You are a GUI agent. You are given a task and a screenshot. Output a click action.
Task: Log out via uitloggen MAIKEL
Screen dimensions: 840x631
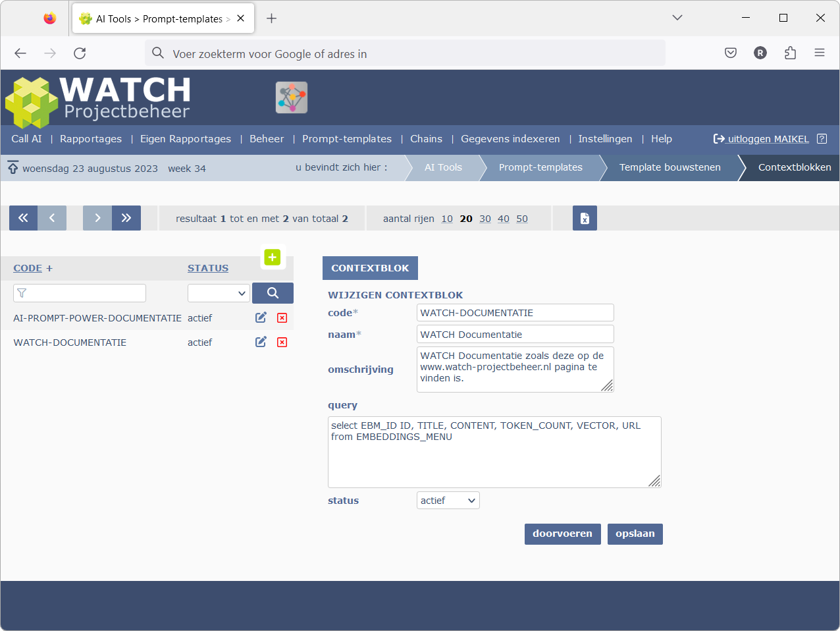pos(762,139)
